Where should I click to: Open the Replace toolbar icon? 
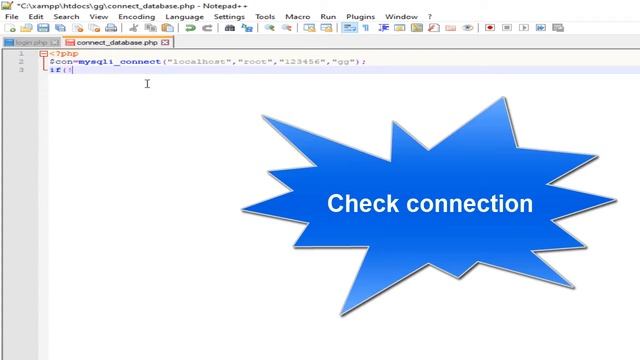coord(247,28)
